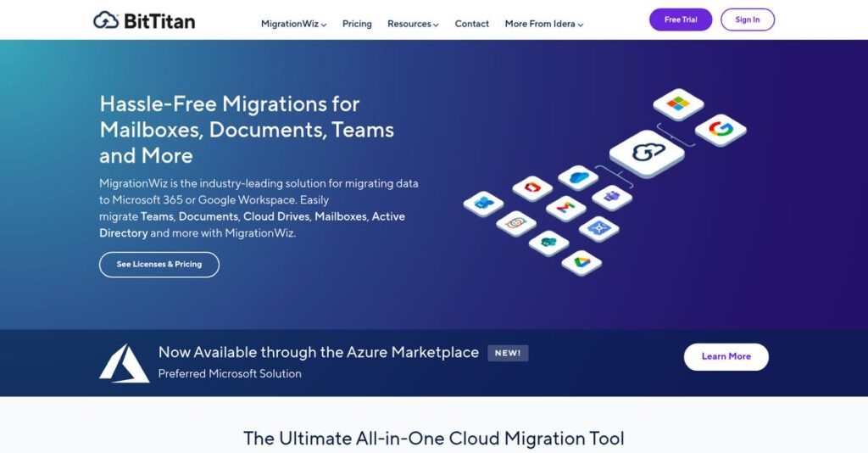This screenshot has height=453, width=868.
Task: Click the orange-blue swirl icon tile
Action: click(516, 224)
